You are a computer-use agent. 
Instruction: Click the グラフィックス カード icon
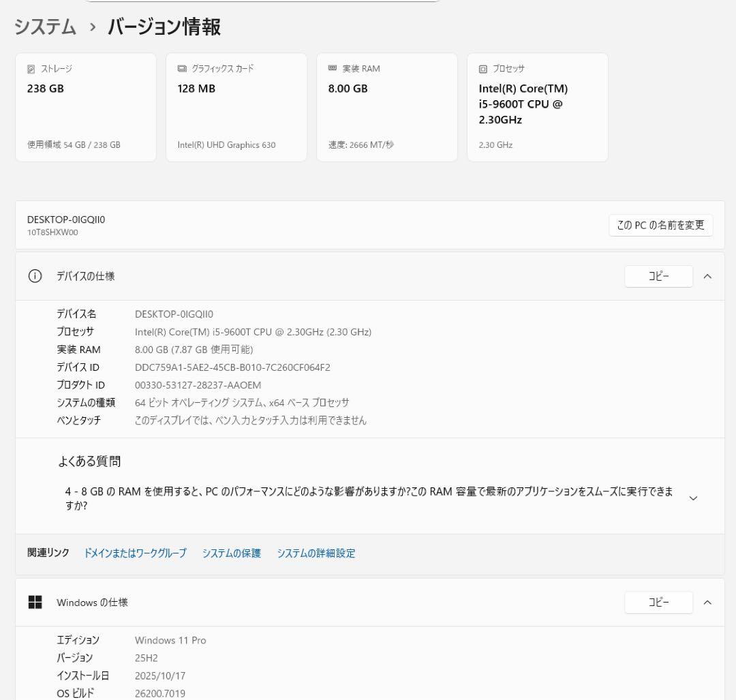pyautogui.click(x=181, y=68)
